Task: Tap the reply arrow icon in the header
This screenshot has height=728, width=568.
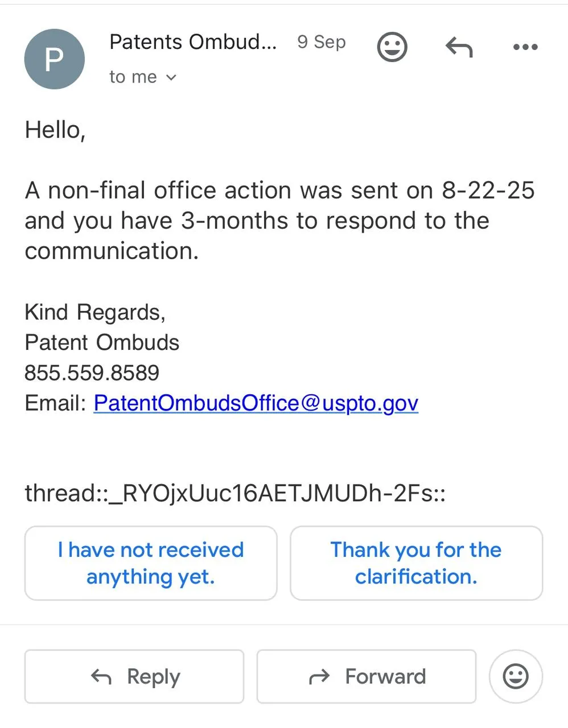Action: [459, 47]
